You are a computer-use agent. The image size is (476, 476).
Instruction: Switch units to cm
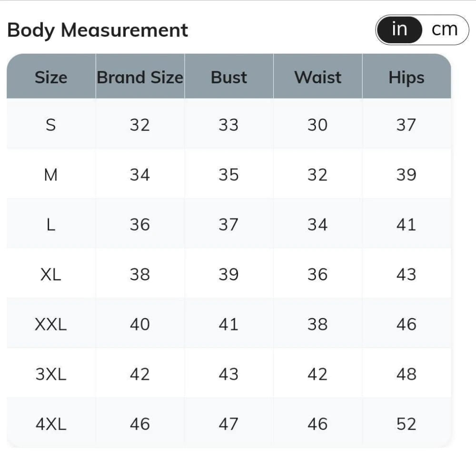445,30
